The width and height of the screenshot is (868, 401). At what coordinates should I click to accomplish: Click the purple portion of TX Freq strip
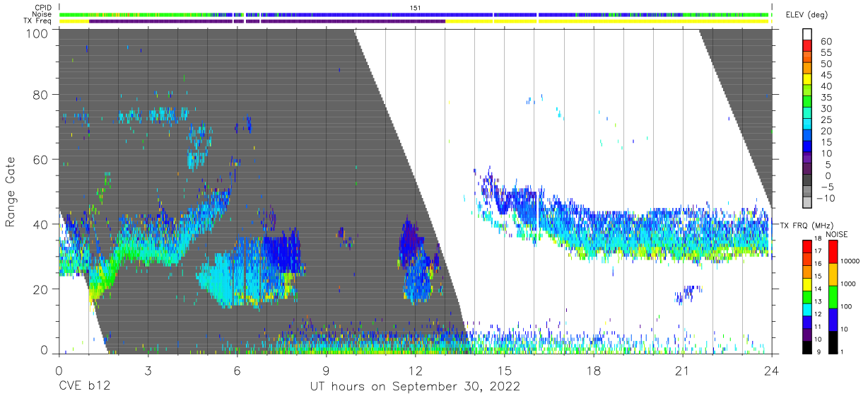point(267,21)
